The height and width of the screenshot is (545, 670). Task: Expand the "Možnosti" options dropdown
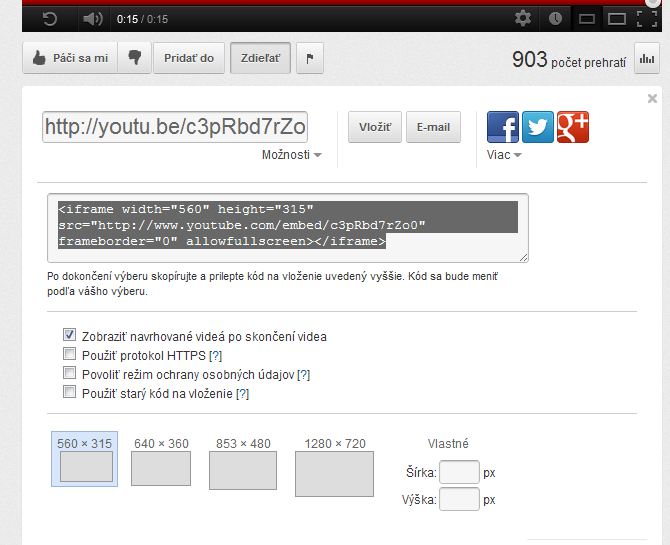point(291,155)
